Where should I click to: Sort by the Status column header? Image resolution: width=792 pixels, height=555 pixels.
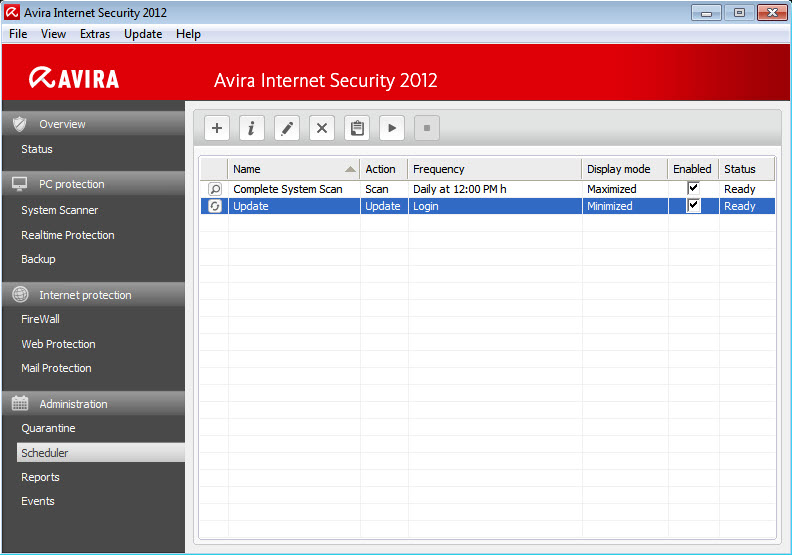pyautogui.click(x=746, y=169)
